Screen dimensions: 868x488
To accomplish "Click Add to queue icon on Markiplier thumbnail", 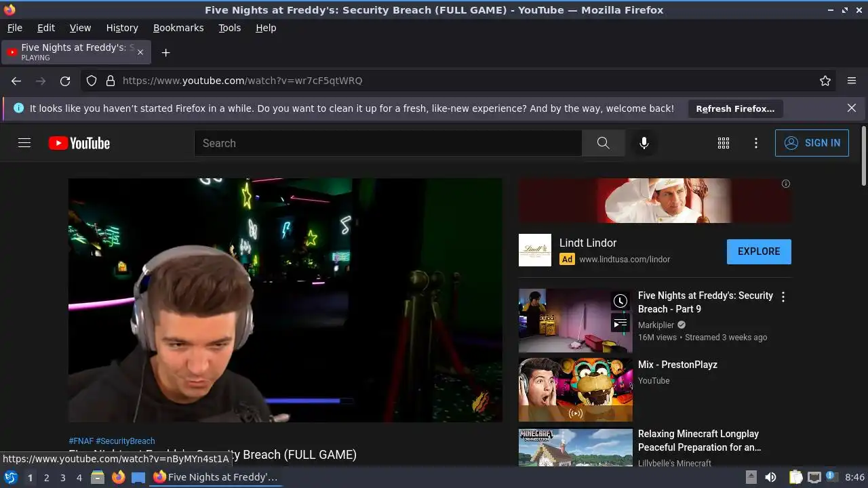I will click(x=620, y=323).
